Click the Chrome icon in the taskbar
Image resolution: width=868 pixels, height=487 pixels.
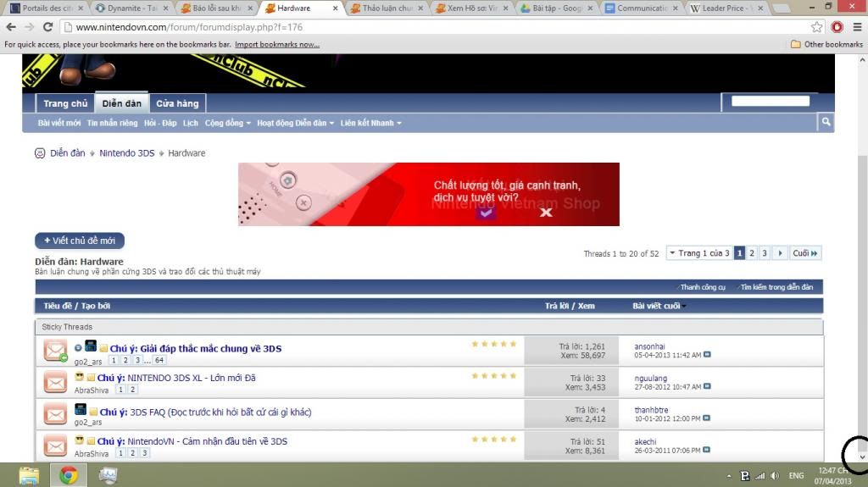[x=69, y=475]
